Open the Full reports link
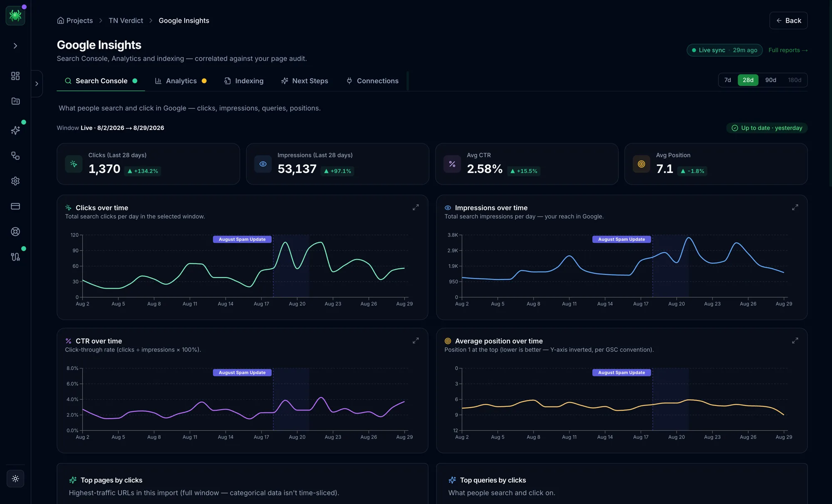Viewport: 832px width, 504px height. pos(788,50)
